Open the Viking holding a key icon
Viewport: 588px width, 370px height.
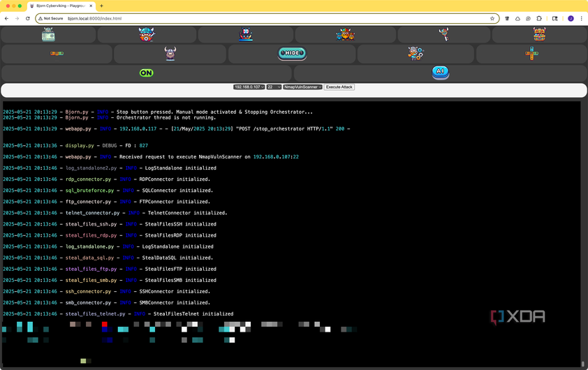click(x=444, y=34)
